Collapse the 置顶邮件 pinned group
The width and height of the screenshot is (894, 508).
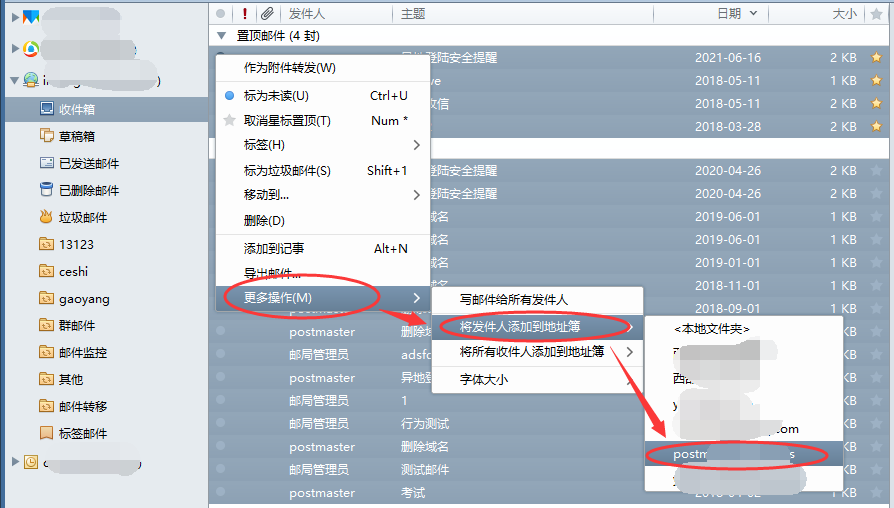click(221, 35)
